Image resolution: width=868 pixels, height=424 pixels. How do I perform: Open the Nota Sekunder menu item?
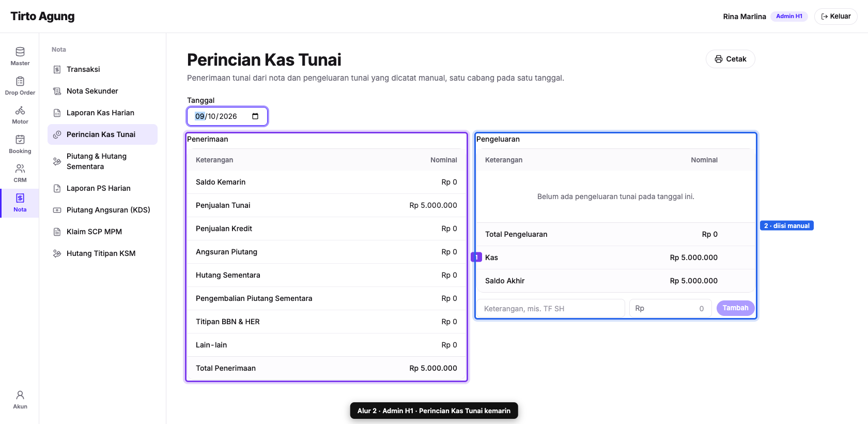102,91
